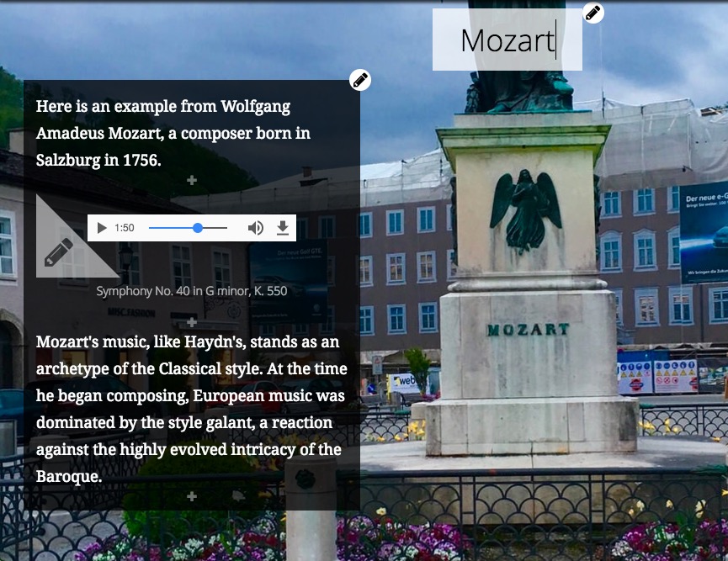Viewport: 728px width, 561px height.
Task: Click the Salzburg in 1756 text line
Action: pyautogui.click(x=98, y=160)
